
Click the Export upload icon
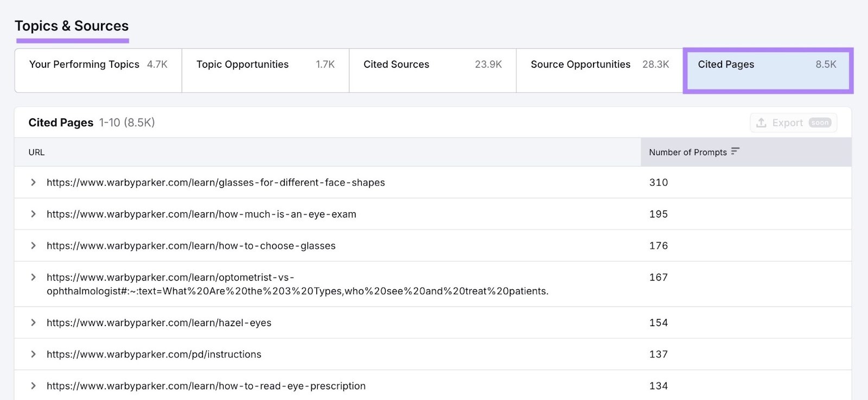(761, 123)
